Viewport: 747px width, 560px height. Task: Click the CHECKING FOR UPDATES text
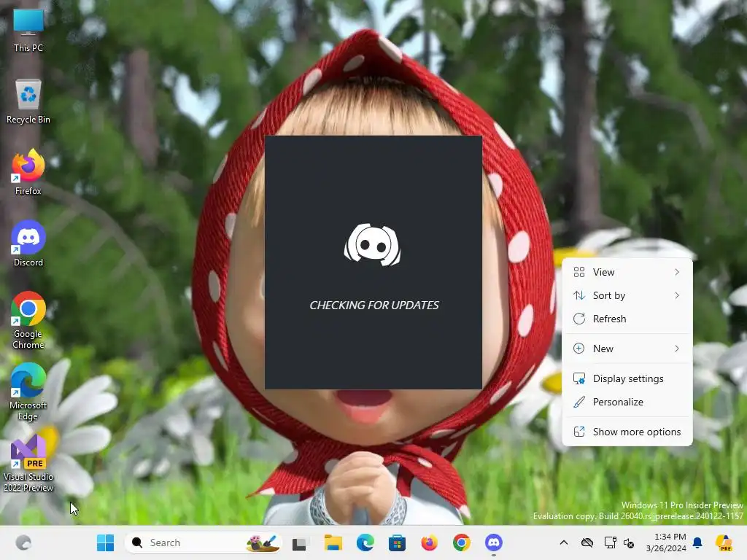click(374, 306)
